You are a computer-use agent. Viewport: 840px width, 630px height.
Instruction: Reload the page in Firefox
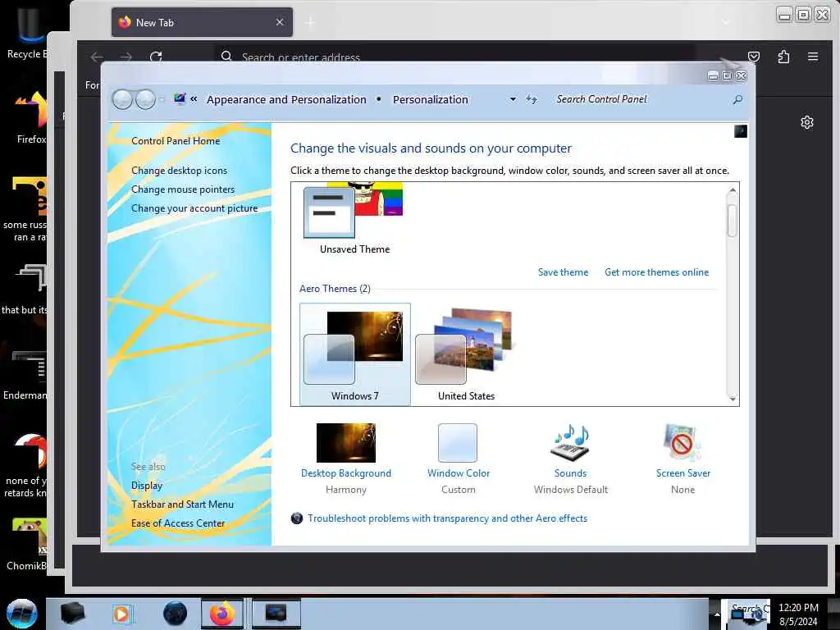156,57
